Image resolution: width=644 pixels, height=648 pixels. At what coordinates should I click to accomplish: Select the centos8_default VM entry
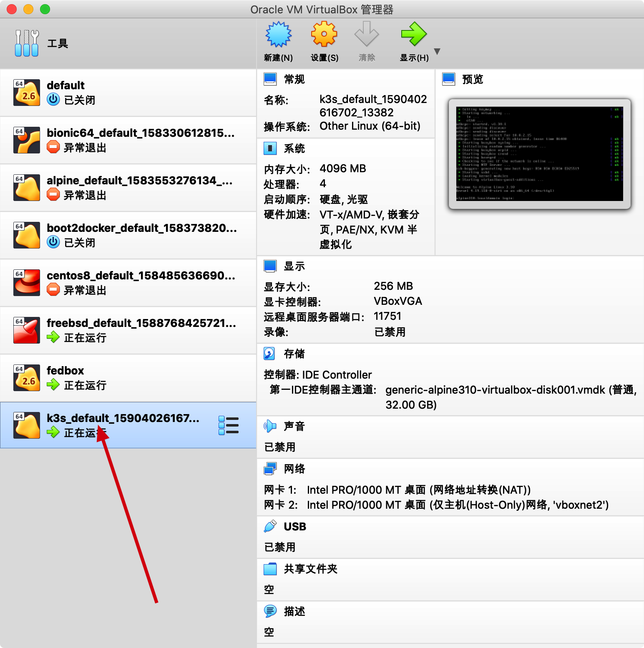point(128,283)
